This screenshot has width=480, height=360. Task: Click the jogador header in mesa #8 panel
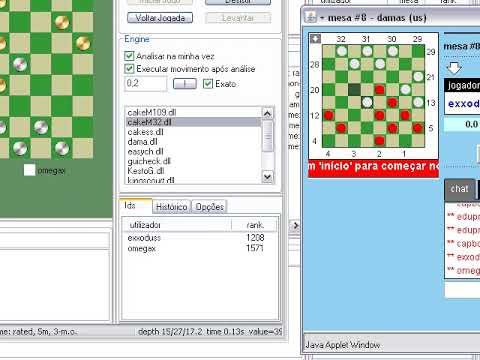point(463,85)
